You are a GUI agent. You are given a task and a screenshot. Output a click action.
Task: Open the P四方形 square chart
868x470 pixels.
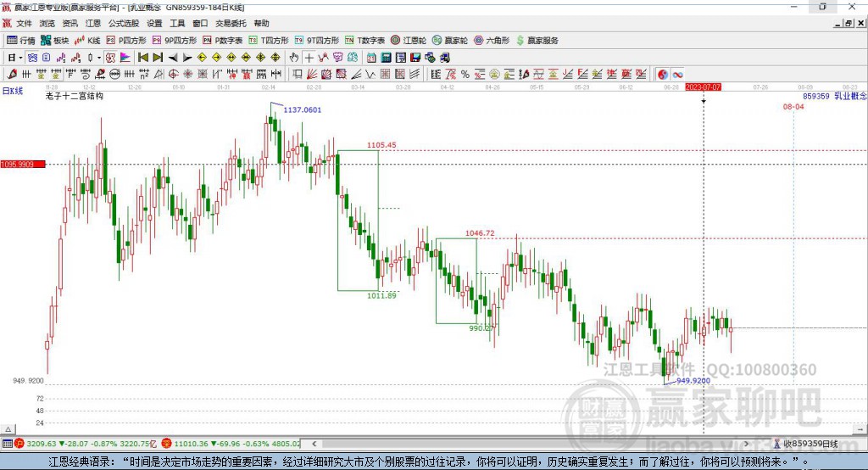click(x=125, y=41)
